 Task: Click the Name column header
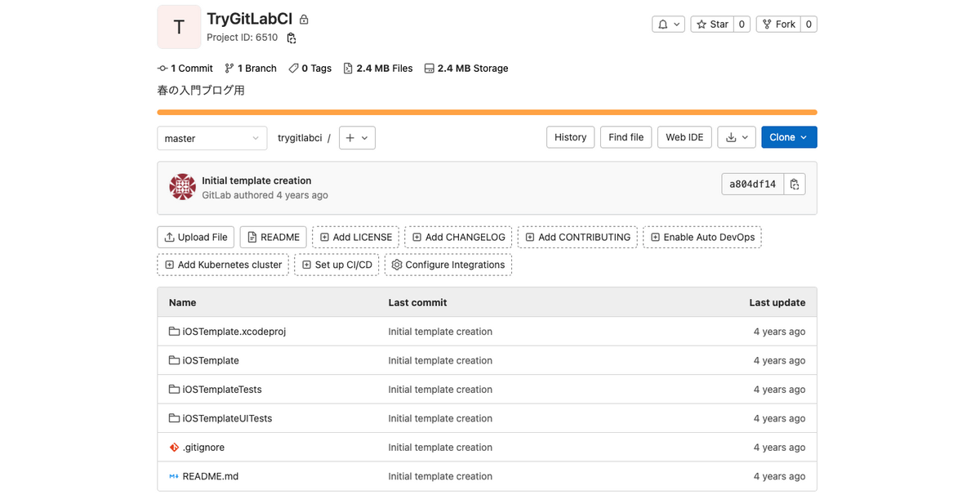coord(183,302)
